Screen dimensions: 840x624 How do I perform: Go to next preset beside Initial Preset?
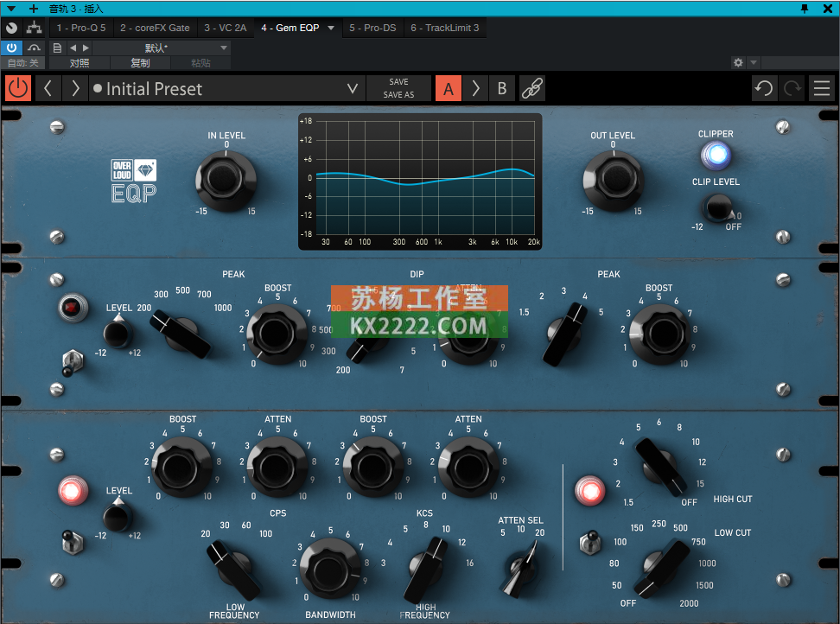(x=75, y=88)
